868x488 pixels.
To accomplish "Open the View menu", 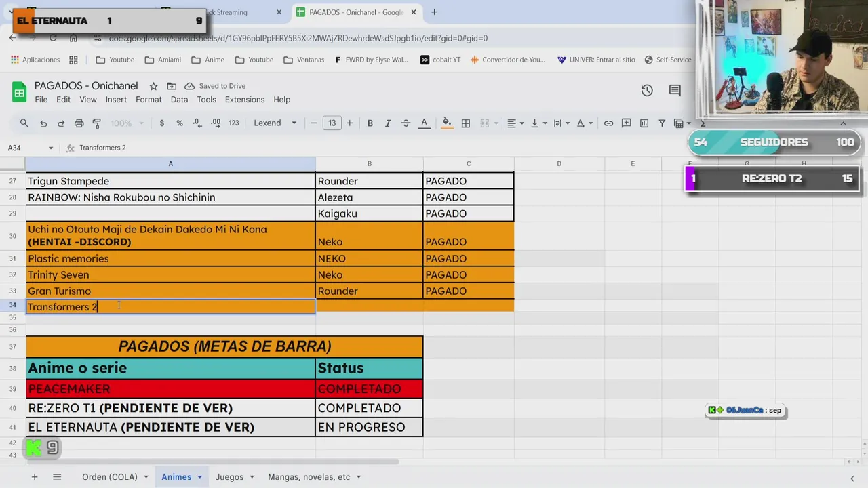I will coord(88,100).
